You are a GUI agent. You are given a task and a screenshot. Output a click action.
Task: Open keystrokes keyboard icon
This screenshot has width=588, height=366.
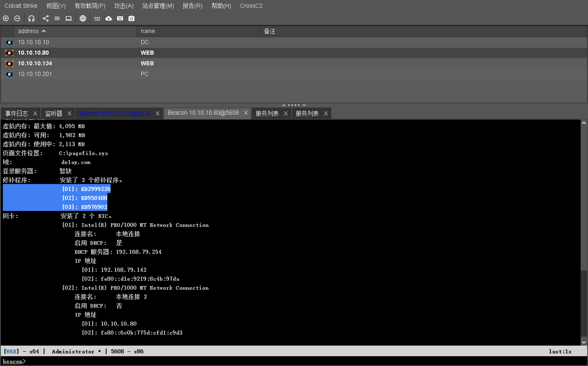click(120, 18)
